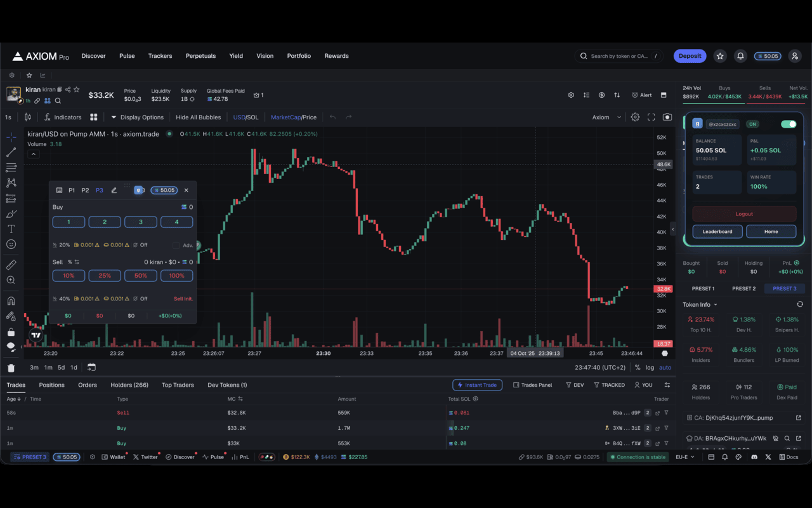The width and height of the screenshot is (812, 508).
Task: Open the Axiom chart source dropdown
Action: (x=607, y=117)
